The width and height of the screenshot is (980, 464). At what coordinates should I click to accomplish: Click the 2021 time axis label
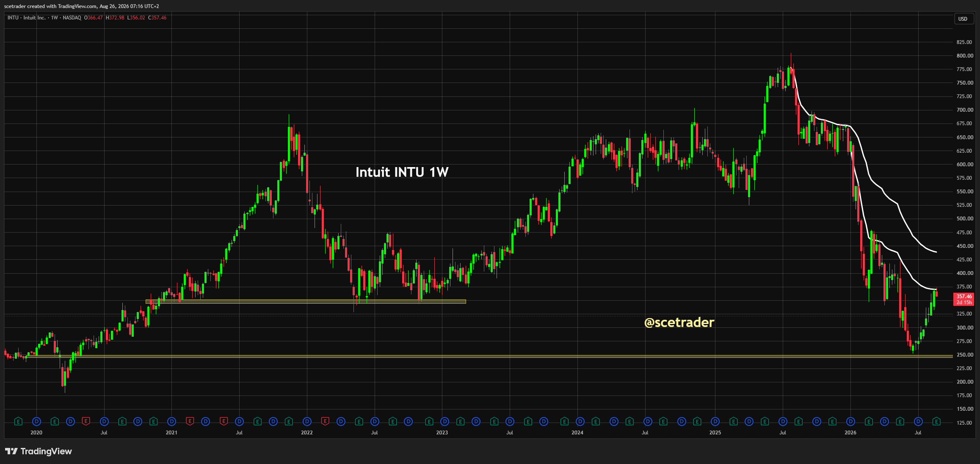[x=171, y=433]
